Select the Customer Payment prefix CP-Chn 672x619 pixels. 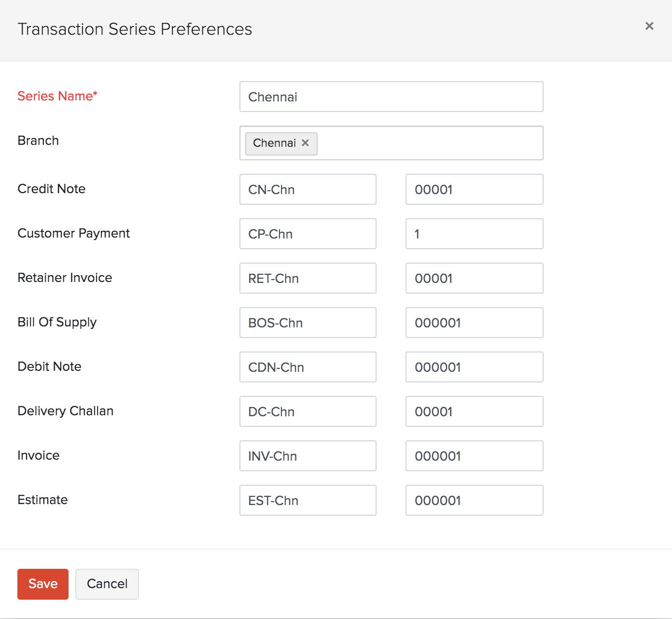308,234
